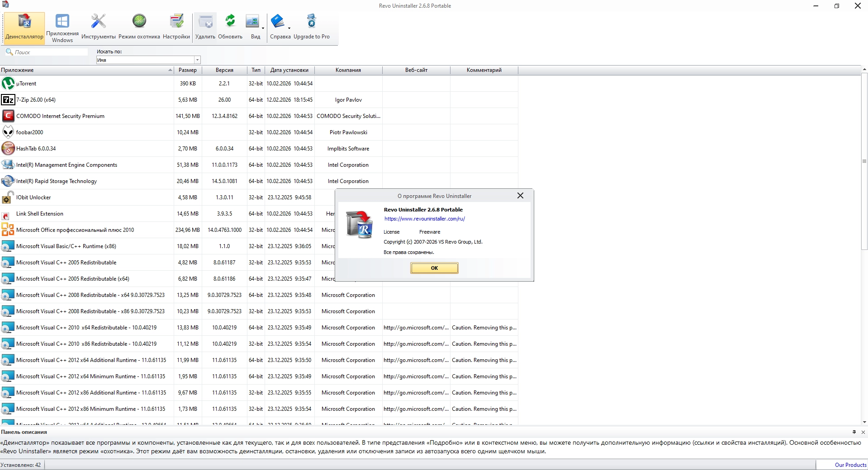This screenshot has width=868, height=470.
Task: Click the COMODO Security Soluti... company cell
Action: [x=348, y=116]
